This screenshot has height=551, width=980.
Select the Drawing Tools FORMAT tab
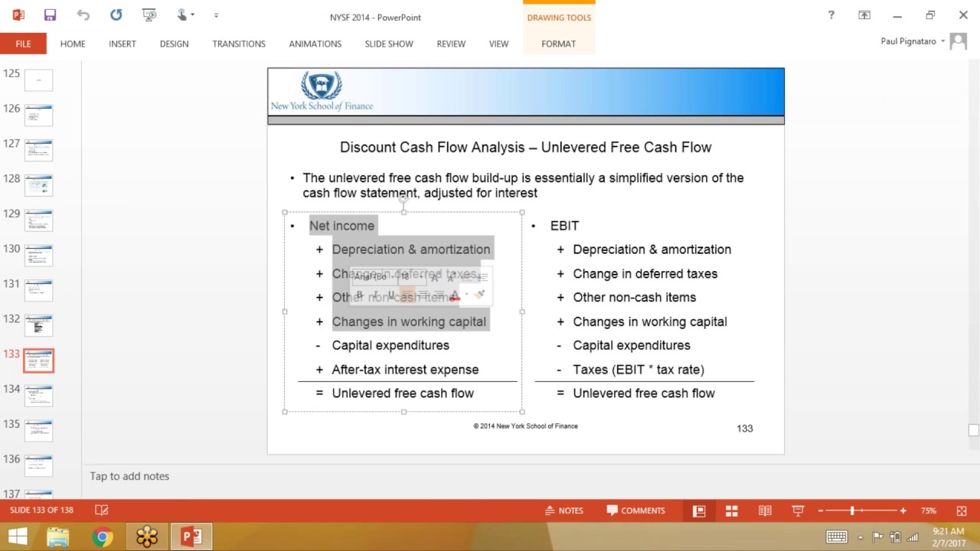[559, 44]
